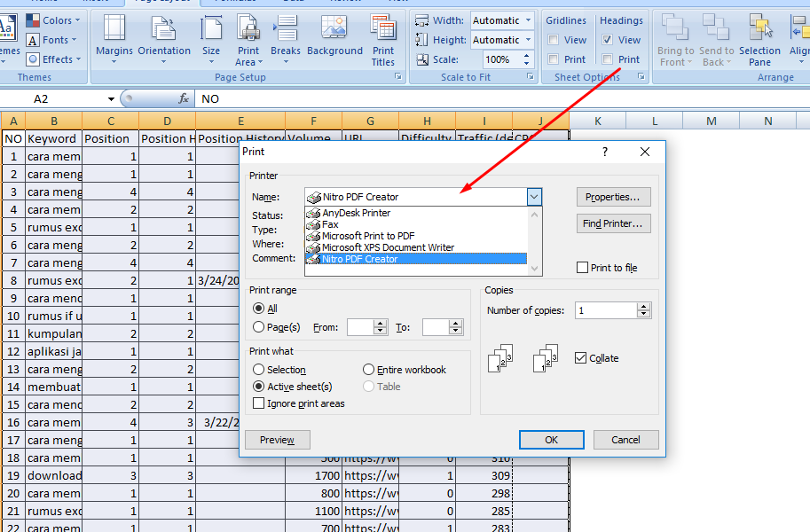
Task: Select column K header
Action: point(598,121)
